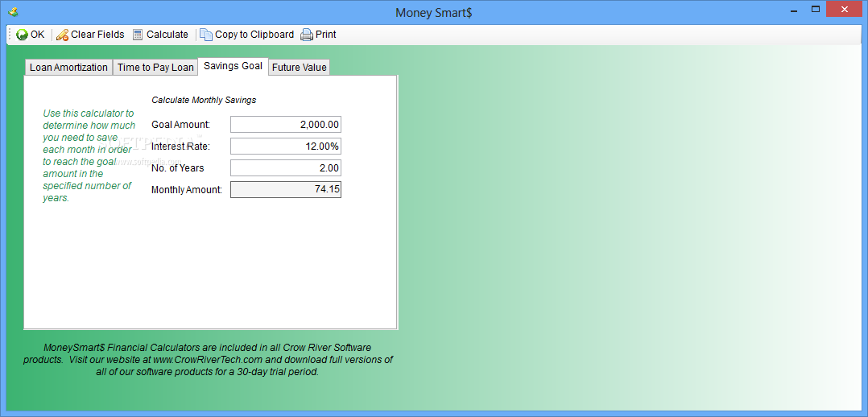The image size is (868, 417).
Task: Click the Clear Fields eraser icon
Action: click(x=62, y=35)
